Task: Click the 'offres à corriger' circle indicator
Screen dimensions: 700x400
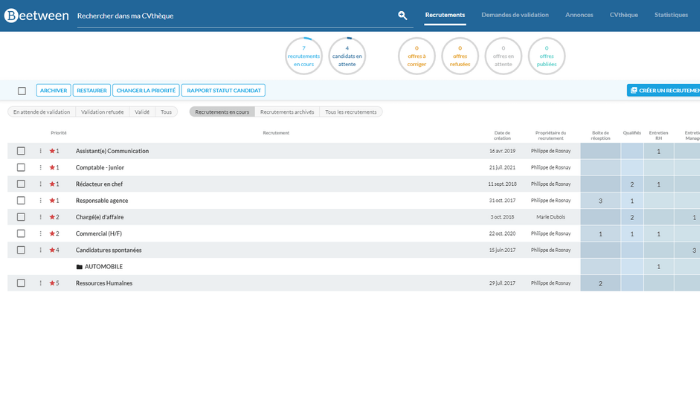Action: [416, 56]
